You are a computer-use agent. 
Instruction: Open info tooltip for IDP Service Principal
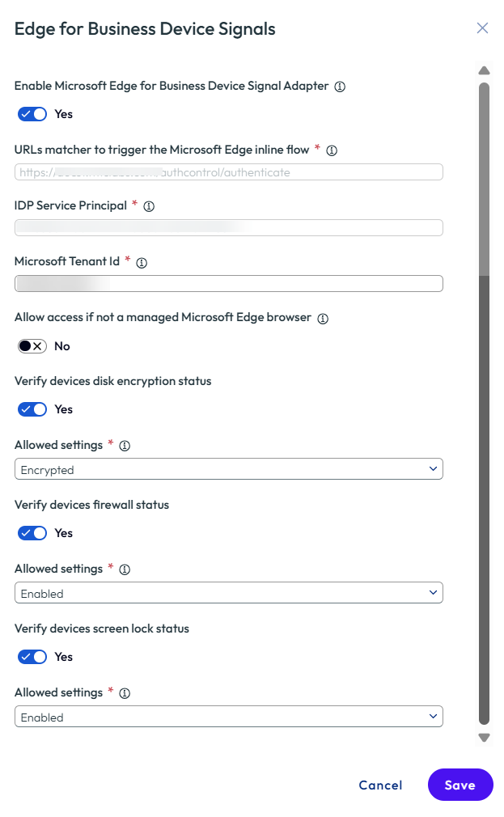[149, 206]
